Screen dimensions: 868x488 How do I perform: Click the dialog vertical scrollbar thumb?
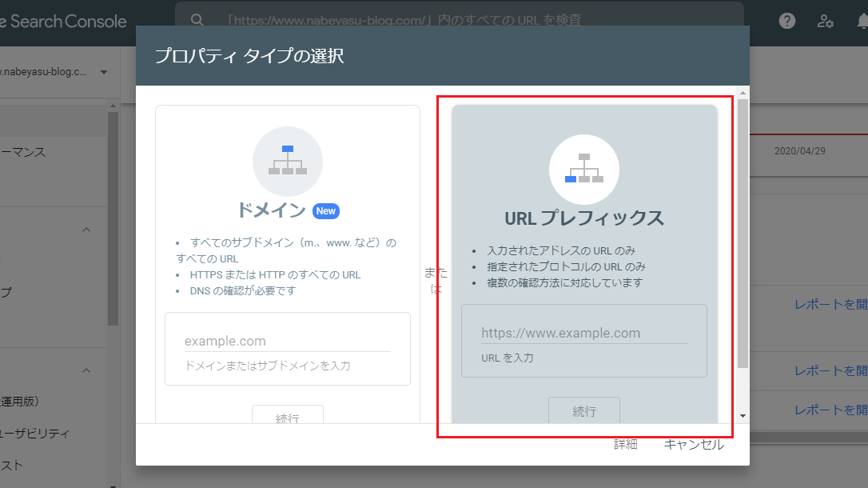click(x=743, y=233)
